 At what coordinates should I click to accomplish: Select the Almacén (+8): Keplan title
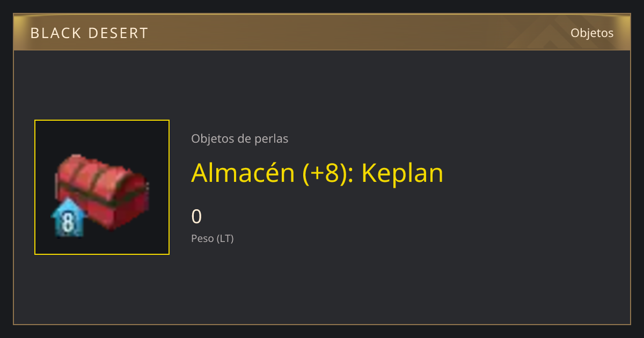(x=317, y=173)
